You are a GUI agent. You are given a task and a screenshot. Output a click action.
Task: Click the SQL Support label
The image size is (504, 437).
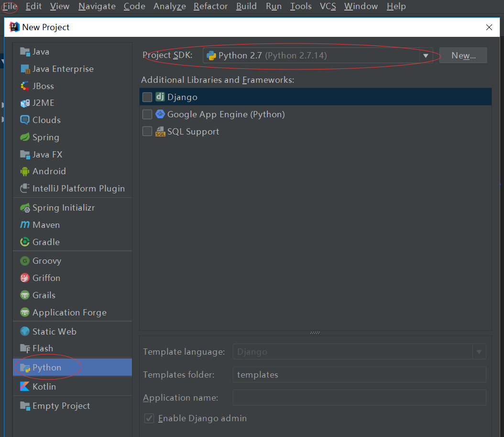193,131
